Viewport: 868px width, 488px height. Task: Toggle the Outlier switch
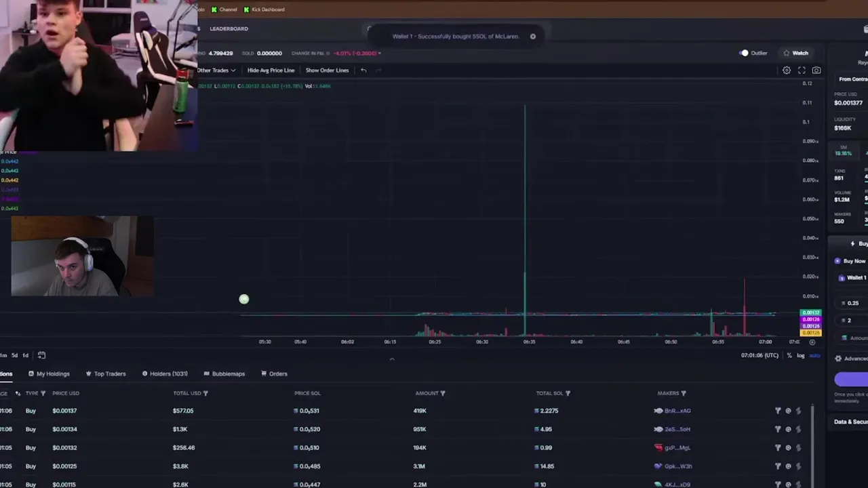coord(743,53)
